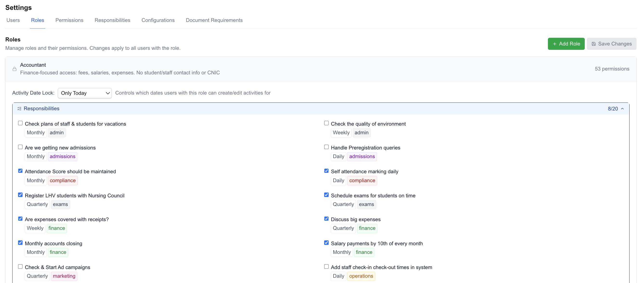This screenshot has height=283, width=644.
Task: Click the Finance-focused access role description
Action: point(120,73)
